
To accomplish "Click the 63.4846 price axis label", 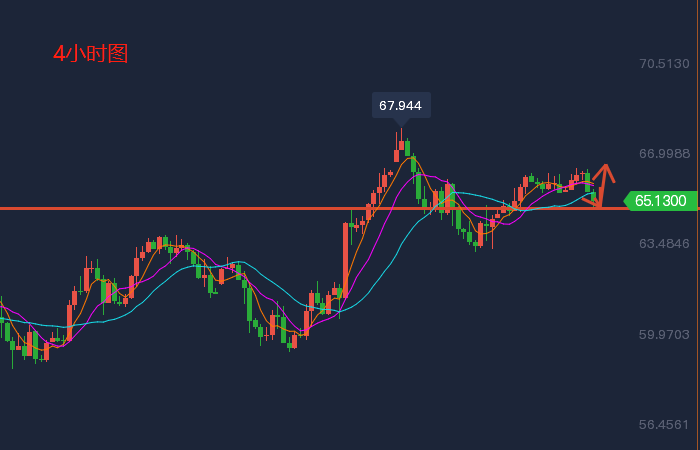I will [664, 244].
